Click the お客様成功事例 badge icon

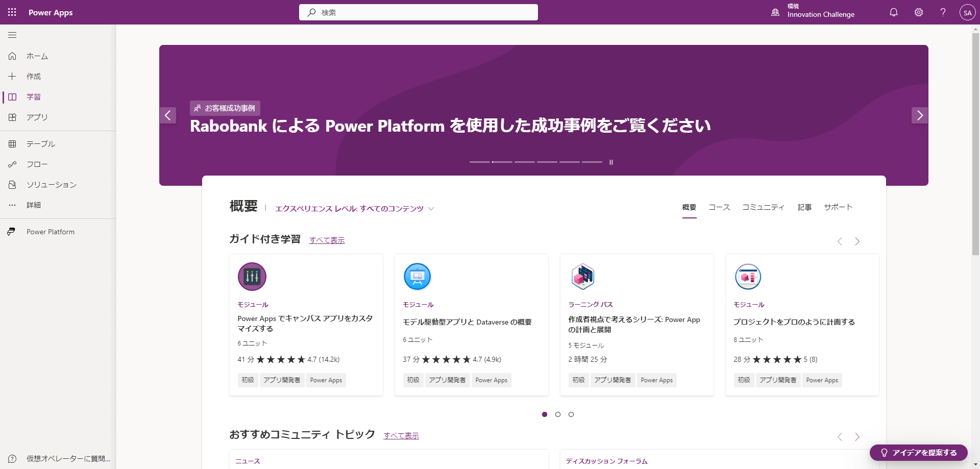198,108
